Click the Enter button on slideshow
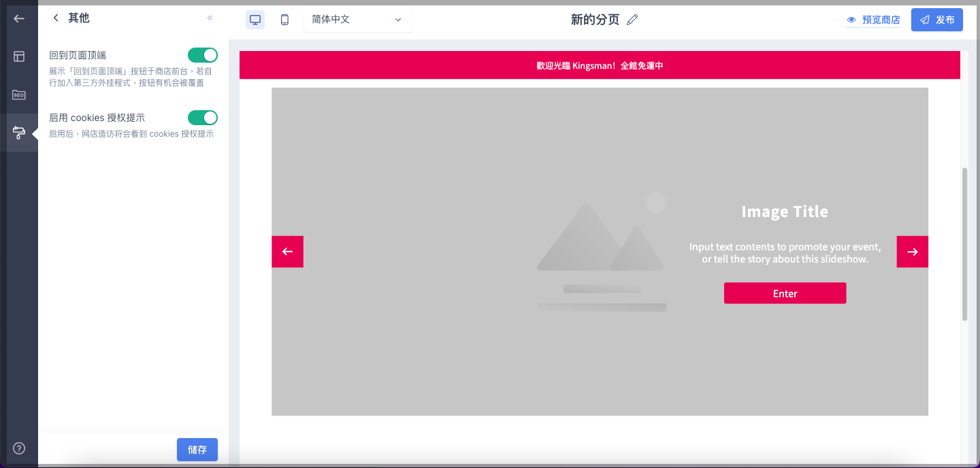Screen dimensions: 980x468 (785, 293)
